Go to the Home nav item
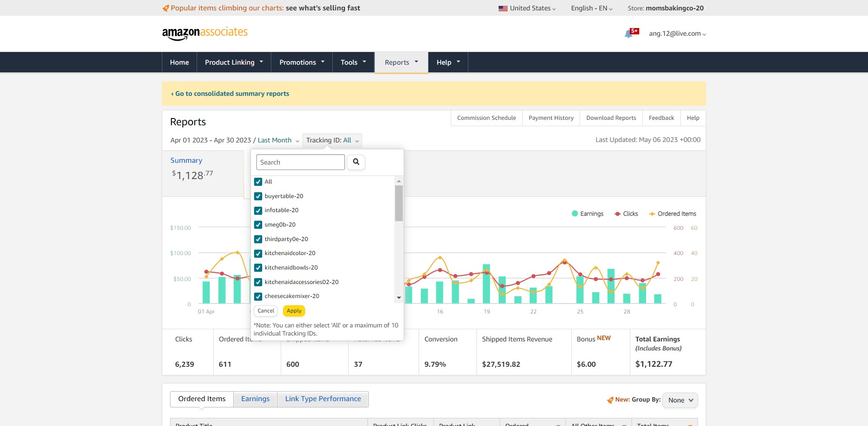 click(179, 62)
